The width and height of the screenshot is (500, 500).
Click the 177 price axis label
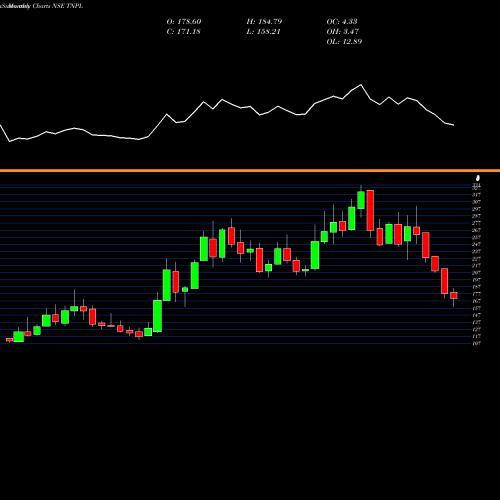pyautogui.click(x=477, y=294)
